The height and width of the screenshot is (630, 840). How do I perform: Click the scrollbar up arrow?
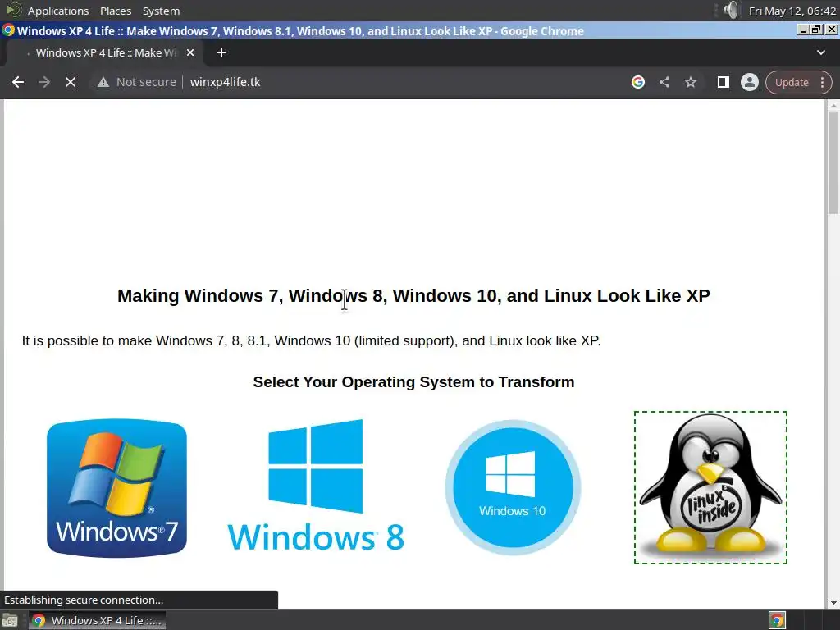(833, 105)
